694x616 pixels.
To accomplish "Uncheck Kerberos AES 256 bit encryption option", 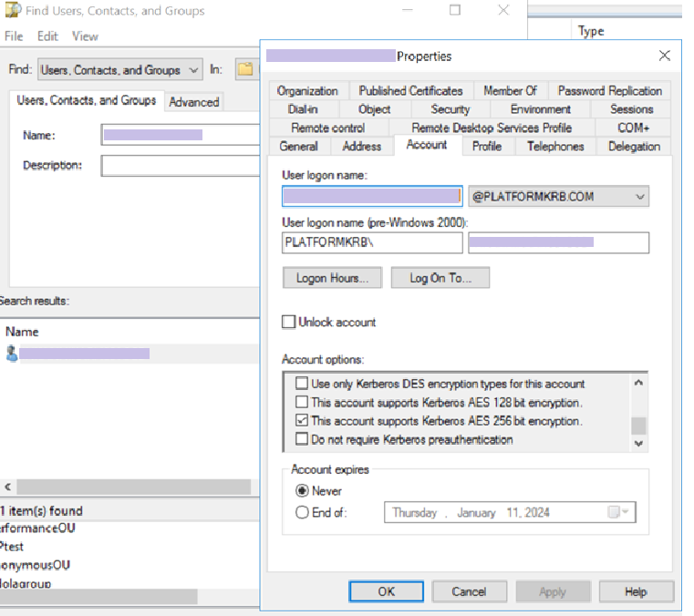I will click(302, 420).
